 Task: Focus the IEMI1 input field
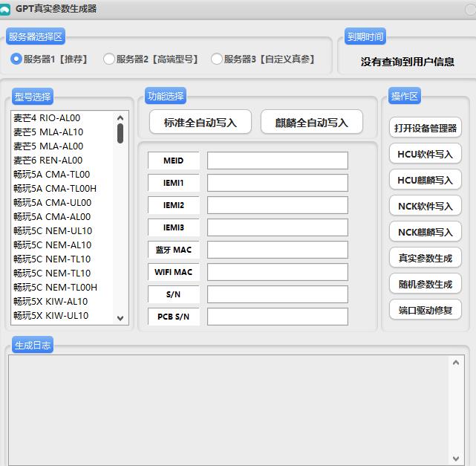[x=278, y=183]
